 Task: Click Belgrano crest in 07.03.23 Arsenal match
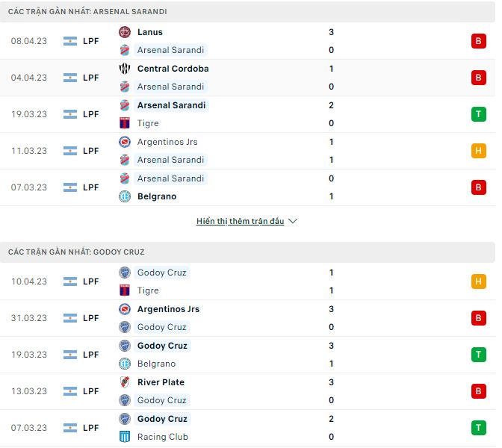125,196
